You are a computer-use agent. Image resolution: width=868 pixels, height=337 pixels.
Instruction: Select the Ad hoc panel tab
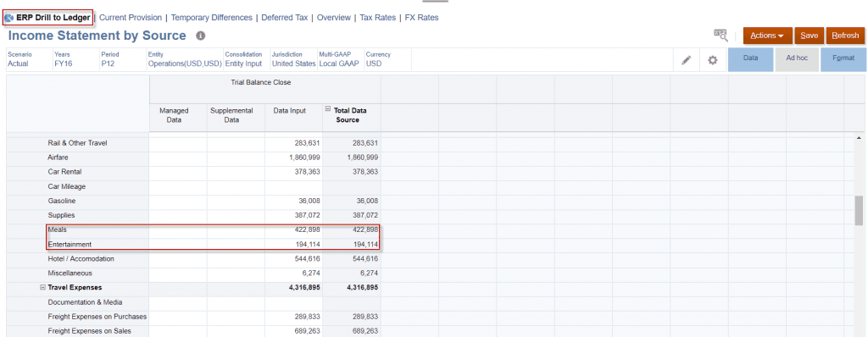coord(797,59)
